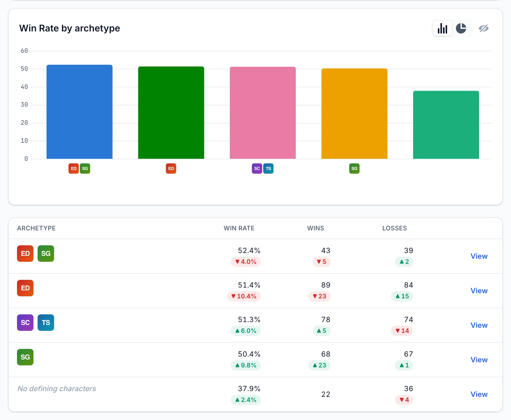Screen dimensions: 511x420
Task: Select the teal chart bar
Action: pyautogui.click(x=446, y=125)
